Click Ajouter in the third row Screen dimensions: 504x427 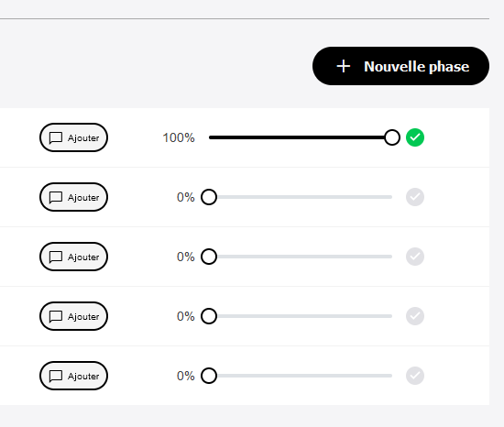73,257
